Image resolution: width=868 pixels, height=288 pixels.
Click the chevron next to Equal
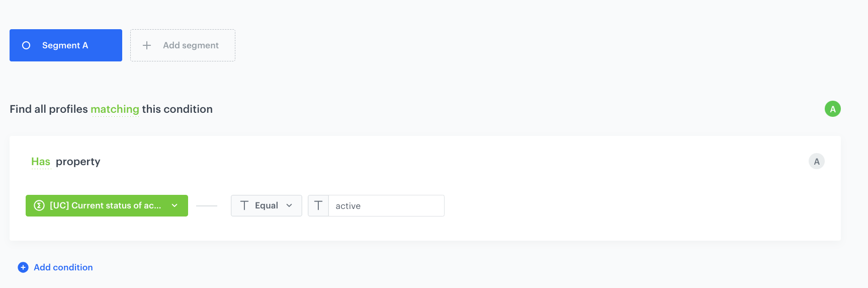tap(289, 205)
